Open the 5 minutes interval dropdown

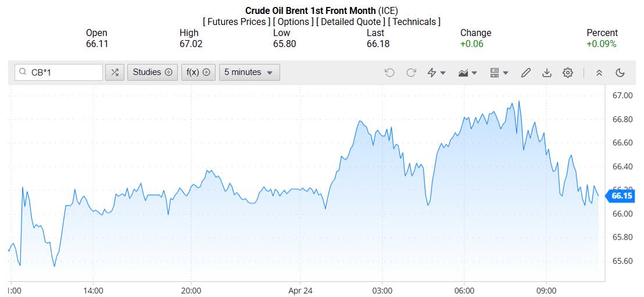249,72
